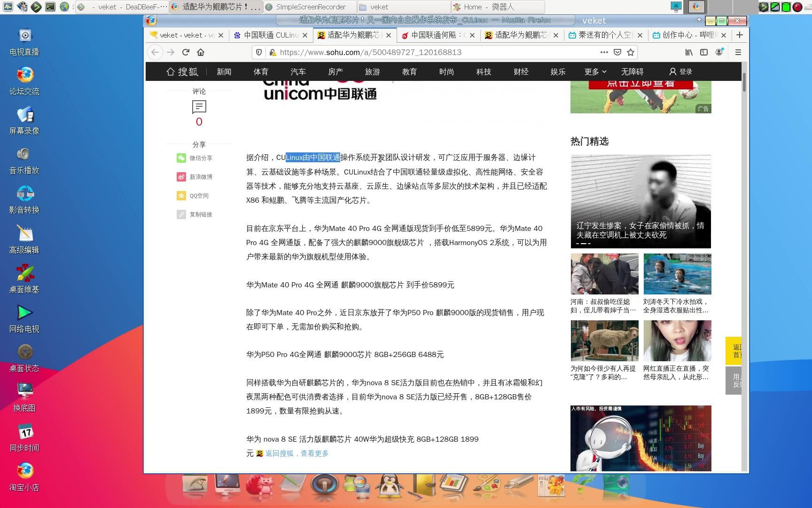Screen dimensions: 812x508
Task: Open the Firefox library icon in toolbar
Action: coord(688,52)
